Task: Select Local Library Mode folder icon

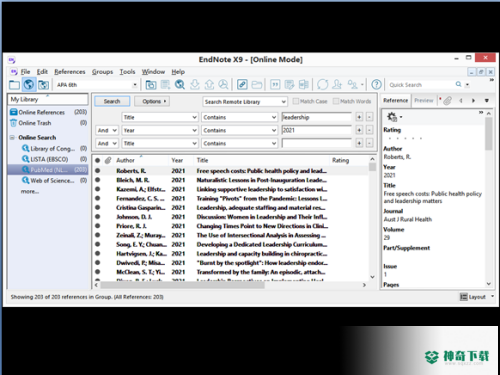Action: (x=14, y=85)
